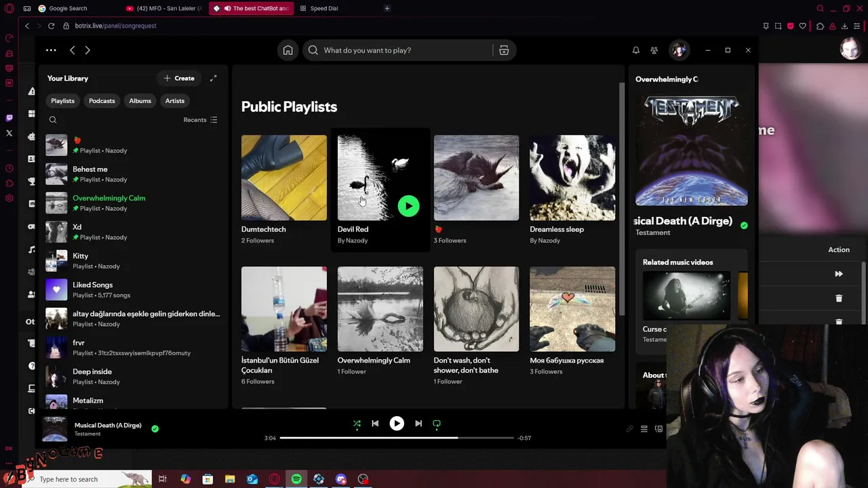Select Behest me in library
This screenshot has height=488, width=868.
133,174
